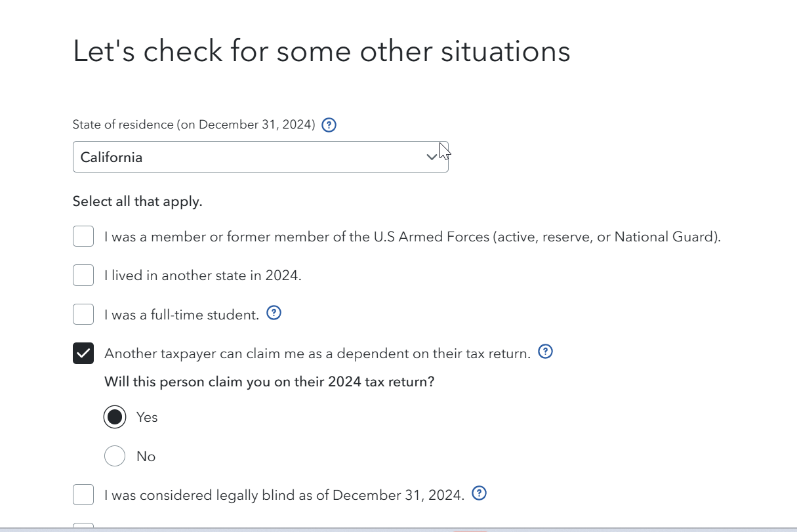The image size is (797, 532).
Task: Click the 'I lived in another state in 2024' label
Action: click(x=203, y=276)
